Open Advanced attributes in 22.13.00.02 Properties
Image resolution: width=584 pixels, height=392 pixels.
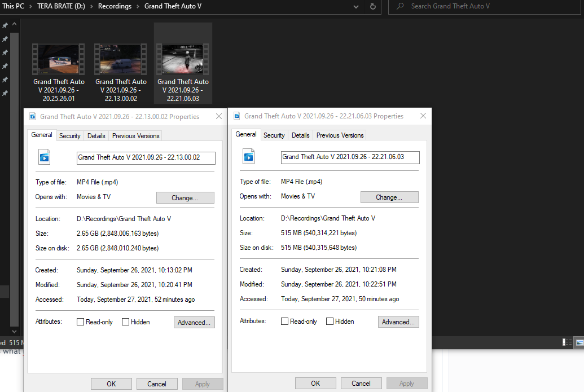click(194, 323)
